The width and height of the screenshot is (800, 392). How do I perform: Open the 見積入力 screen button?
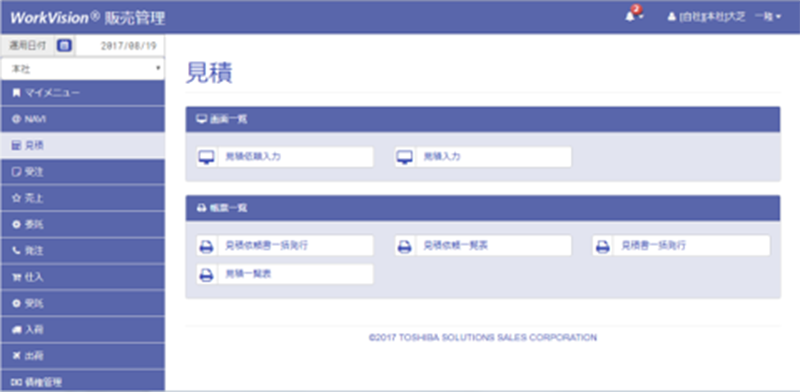[x=483, y=157]
